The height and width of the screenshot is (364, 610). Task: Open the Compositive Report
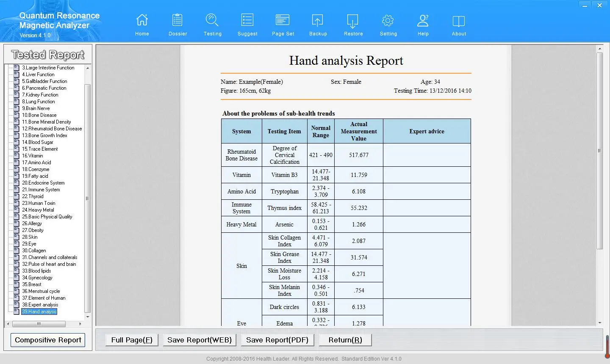(47, 339)
